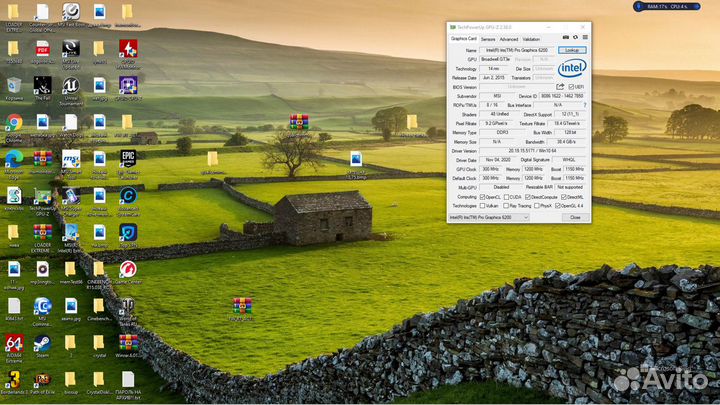
Task: Open the GPU-Z hamburger menu icon
Action: coord(585,37)
